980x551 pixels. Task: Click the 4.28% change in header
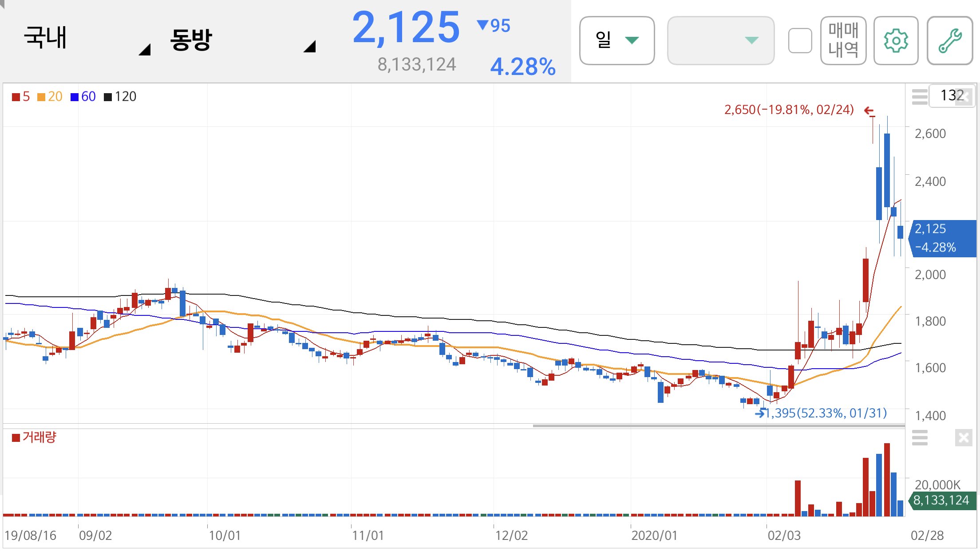click(523, 67)
